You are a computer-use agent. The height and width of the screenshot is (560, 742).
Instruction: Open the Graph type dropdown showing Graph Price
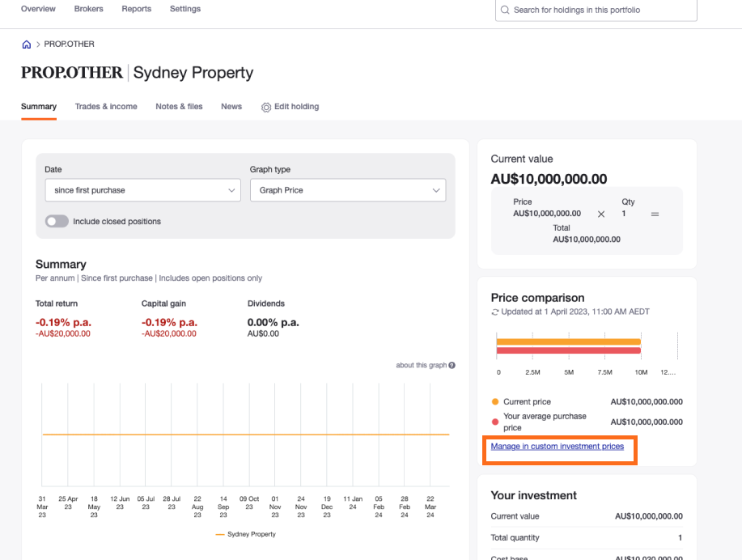point(348,190)
